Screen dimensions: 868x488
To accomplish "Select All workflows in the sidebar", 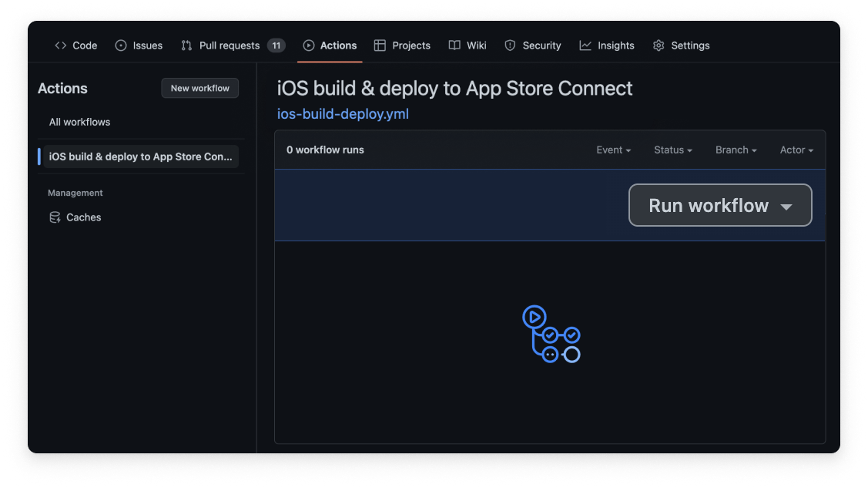I will pos(79,122).
